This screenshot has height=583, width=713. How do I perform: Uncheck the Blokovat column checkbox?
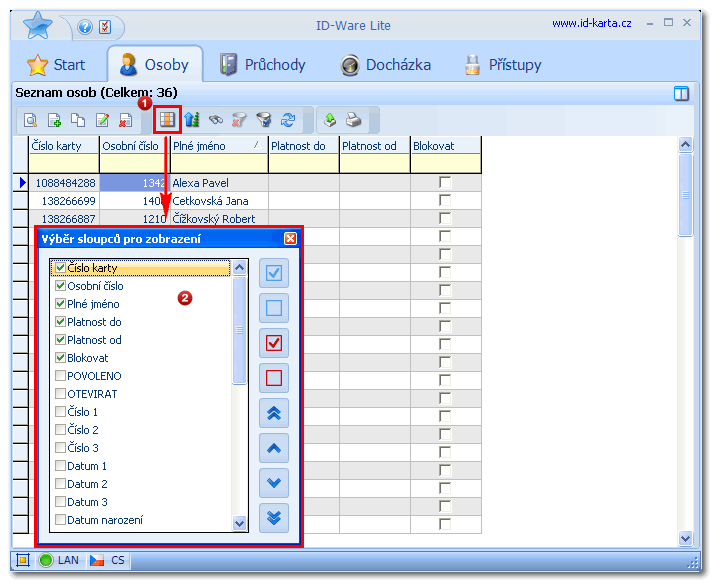pyautogui.click(x=60, y=357)
